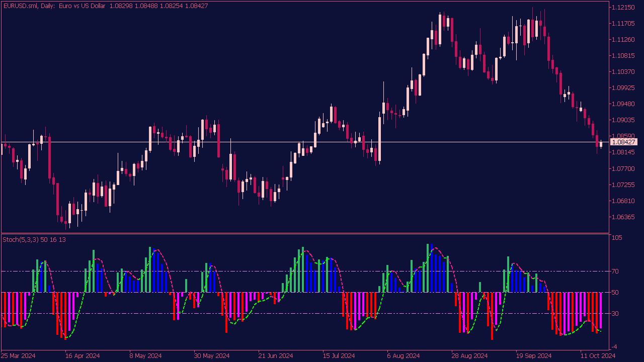Click the 1.07700 price axis label
This screenshot has height=362, width=644.
pos(624,168)
